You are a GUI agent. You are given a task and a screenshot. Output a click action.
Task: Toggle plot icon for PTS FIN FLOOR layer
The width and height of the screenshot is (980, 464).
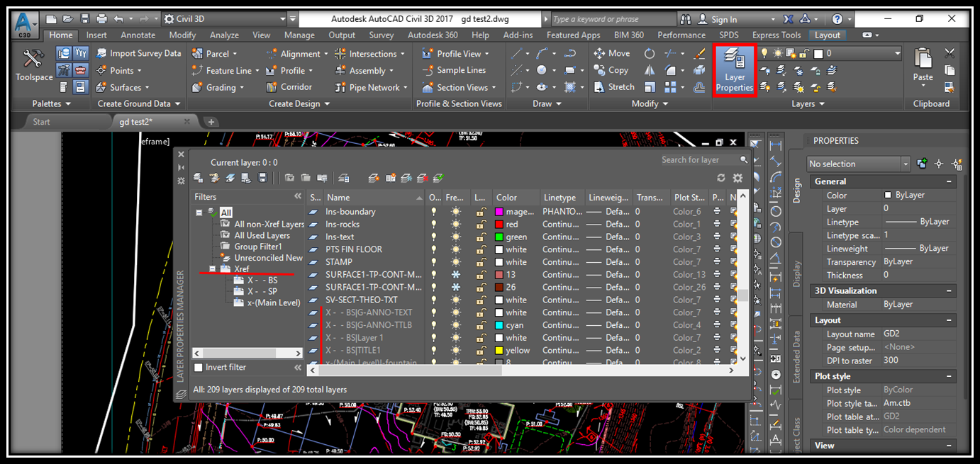point(718,249)
